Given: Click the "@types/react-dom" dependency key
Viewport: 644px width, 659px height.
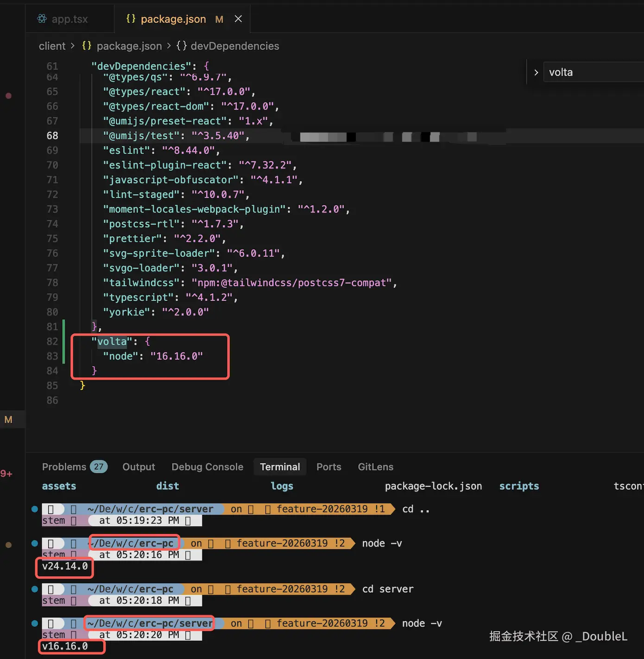Looking at the screenshot, I should point(156,107).
